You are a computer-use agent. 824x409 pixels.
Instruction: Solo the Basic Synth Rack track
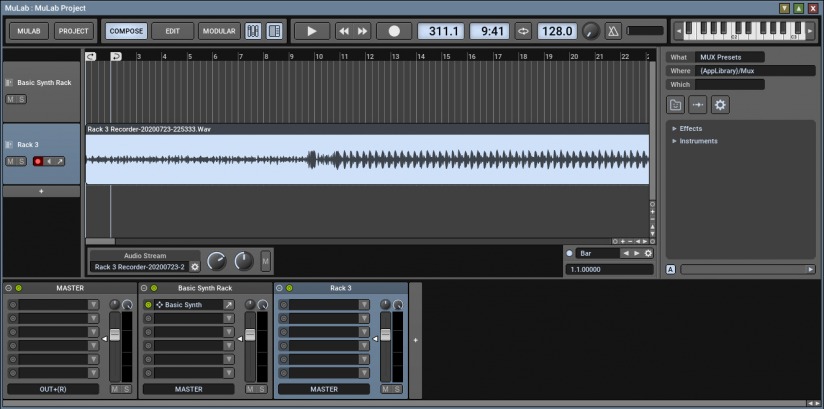pyautogui.click(x=21, y=99)
